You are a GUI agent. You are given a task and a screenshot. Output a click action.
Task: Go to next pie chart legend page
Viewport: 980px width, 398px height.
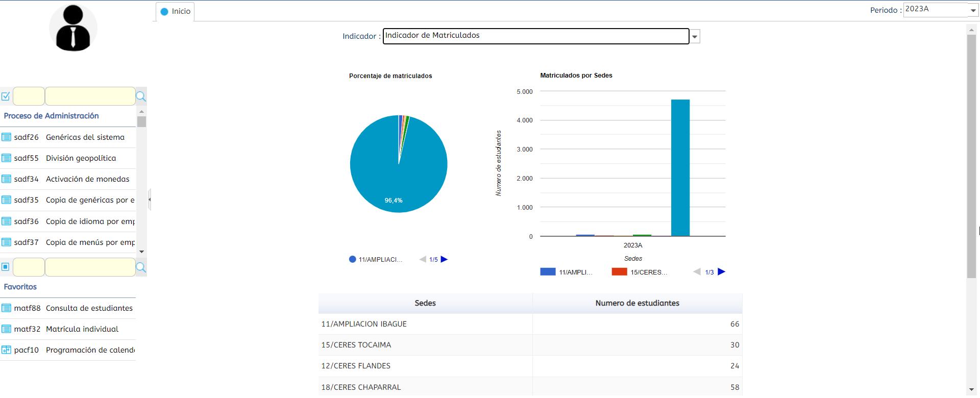[x=444, y=259]
